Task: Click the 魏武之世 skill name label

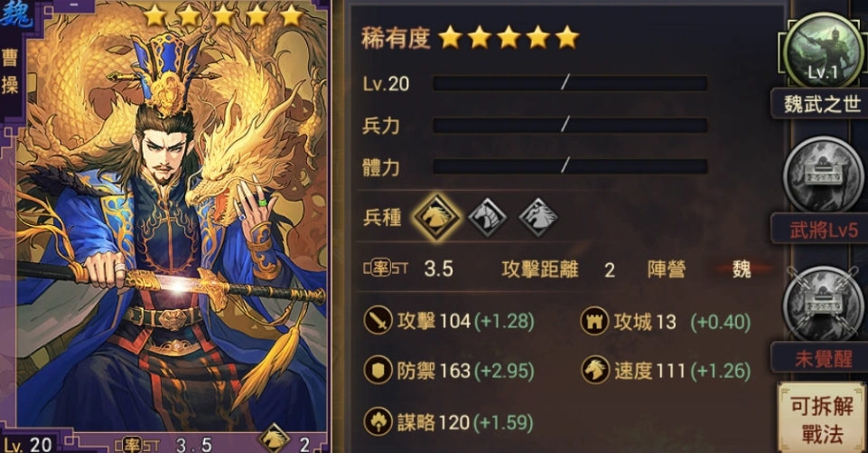Action: (x=822, y=104)
